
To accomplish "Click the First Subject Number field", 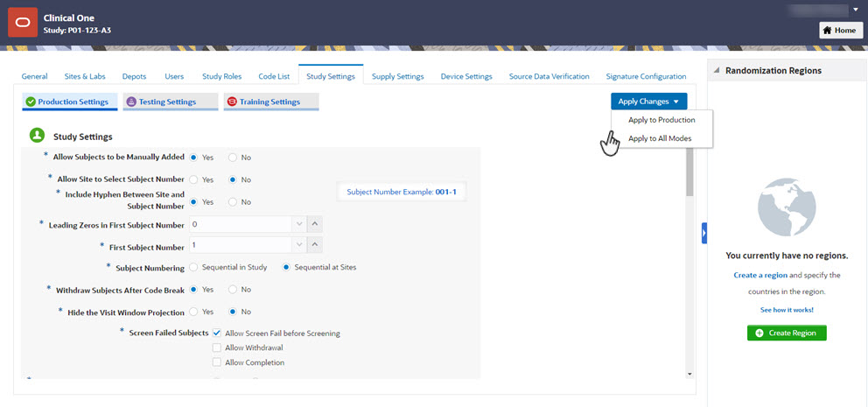I will (x=241, y=245).
